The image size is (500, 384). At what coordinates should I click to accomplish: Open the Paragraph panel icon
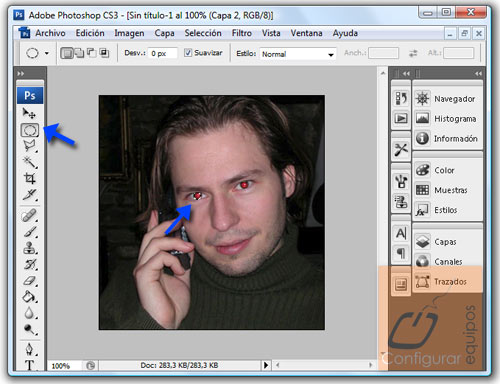(401, 253)
